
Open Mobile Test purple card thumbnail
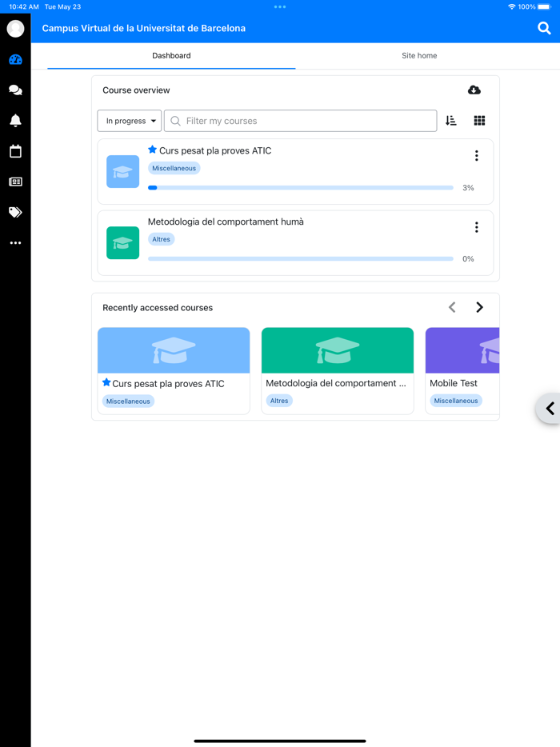462,350
